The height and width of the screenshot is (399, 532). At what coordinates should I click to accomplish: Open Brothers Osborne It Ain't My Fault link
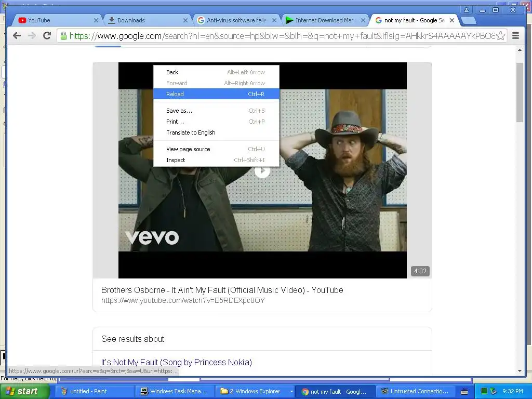point(222,290)
